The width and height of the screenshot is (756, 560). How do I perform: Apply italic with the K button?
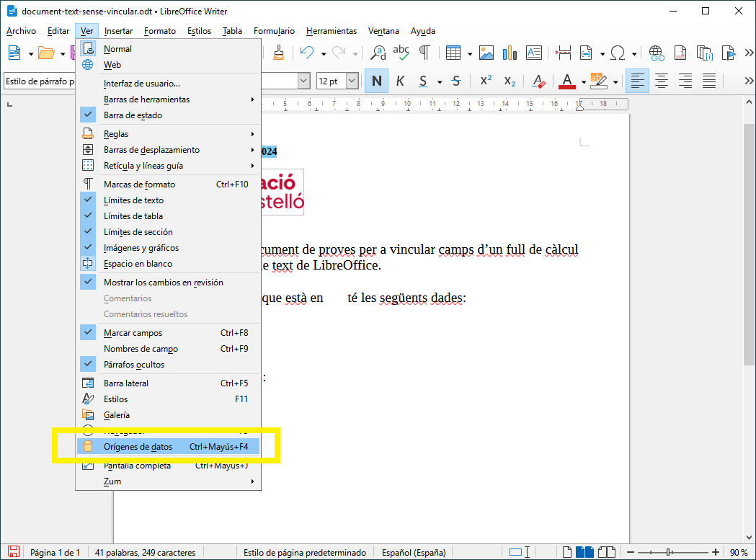(x=400, y=81)
